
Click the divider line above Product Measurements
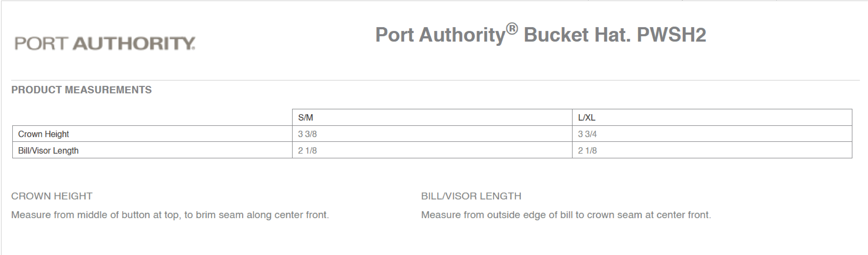(x=435, y=80)
